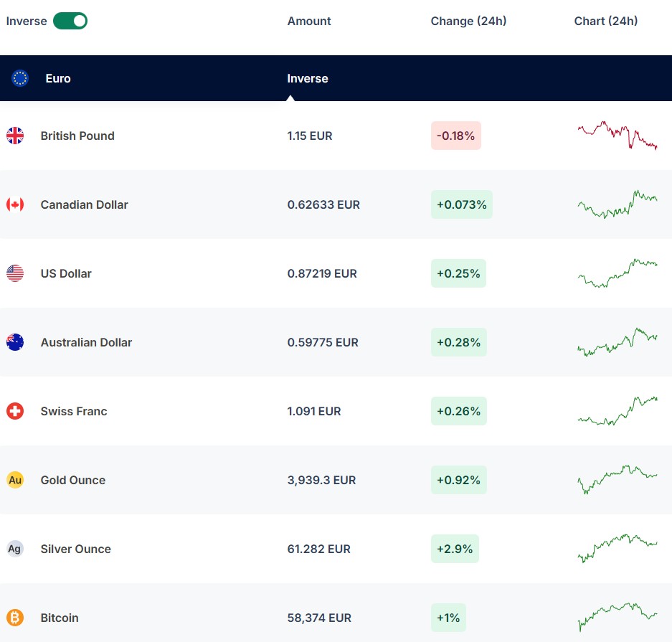Click the Change (24h) column header
The width and height of the screenshot is (672, 642).
click(x=468, y=21)
